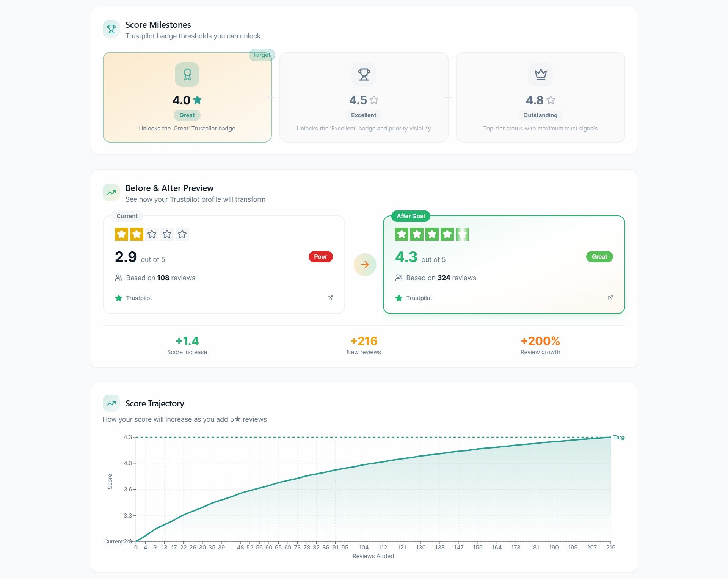Click the ribbon award icon in the Great card
The height and width of the screenshot is (579, 728).
187,75
